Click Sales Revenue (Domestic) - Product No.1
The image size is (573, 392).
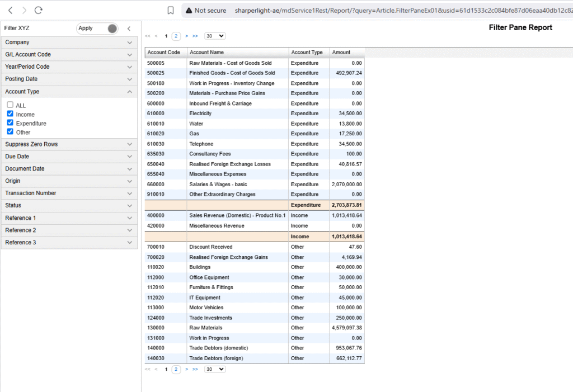pos(237,215)
